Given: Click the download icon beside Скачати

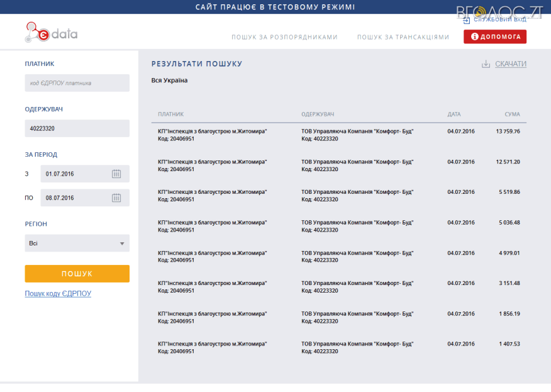Looking at the screenshot, I should [x=486, y=64].
